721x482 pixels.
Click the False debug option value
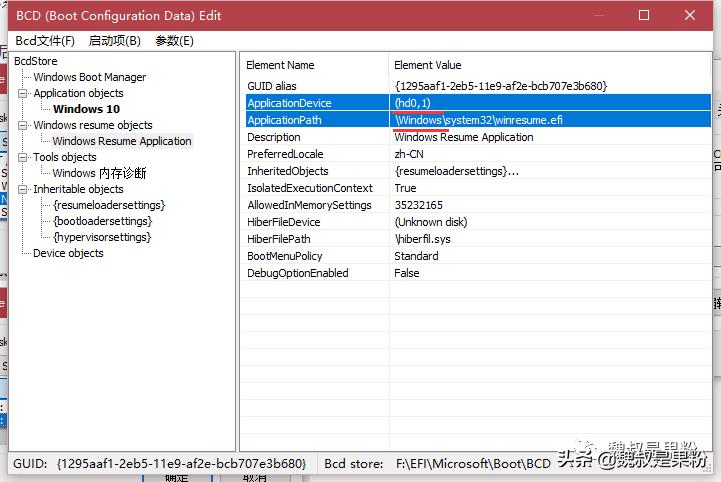click(406, 273)
